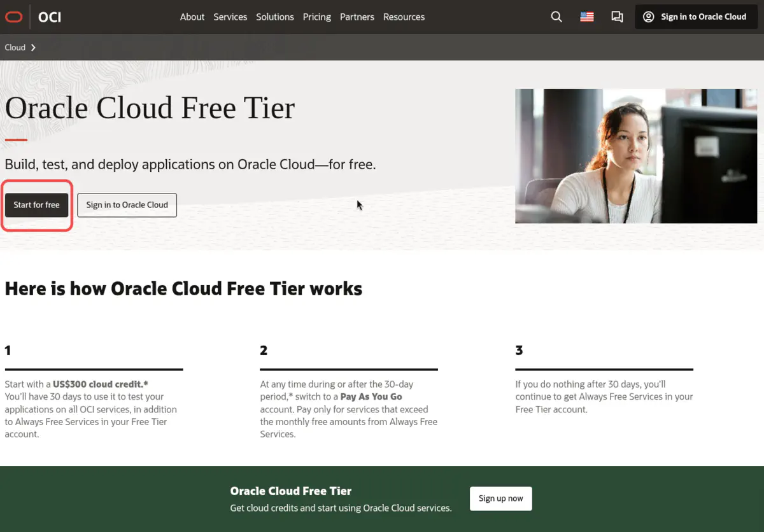Viewport: 764px width, 532px height.
Task: Open the chat contact icon
Action: [x=617, y=17]
